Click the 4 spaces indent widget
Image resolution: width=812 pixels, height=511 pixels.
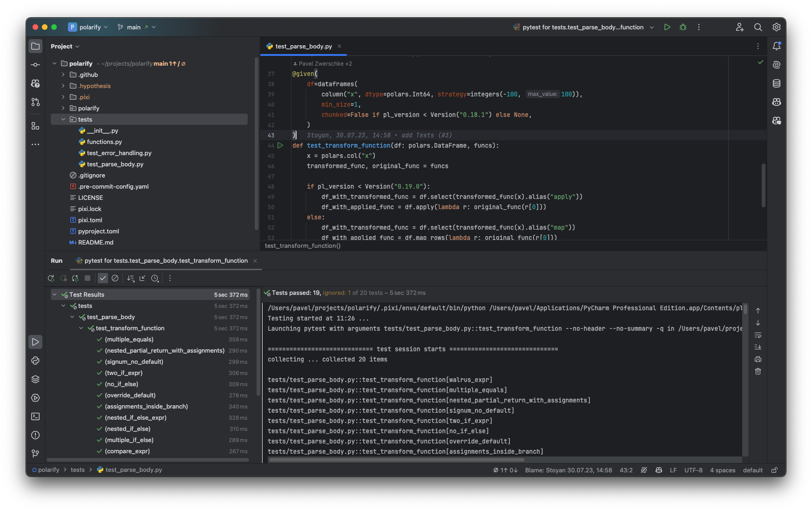[723, 470]
